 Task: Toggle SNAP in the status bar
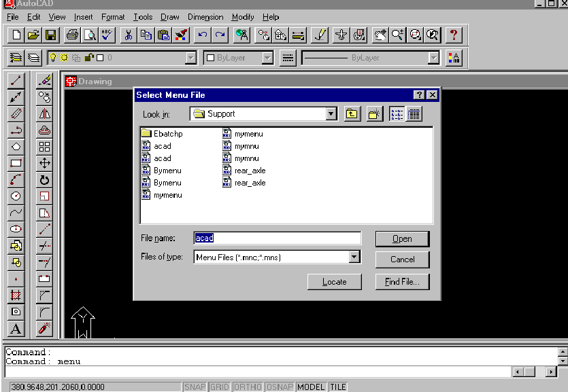point(195,387)
